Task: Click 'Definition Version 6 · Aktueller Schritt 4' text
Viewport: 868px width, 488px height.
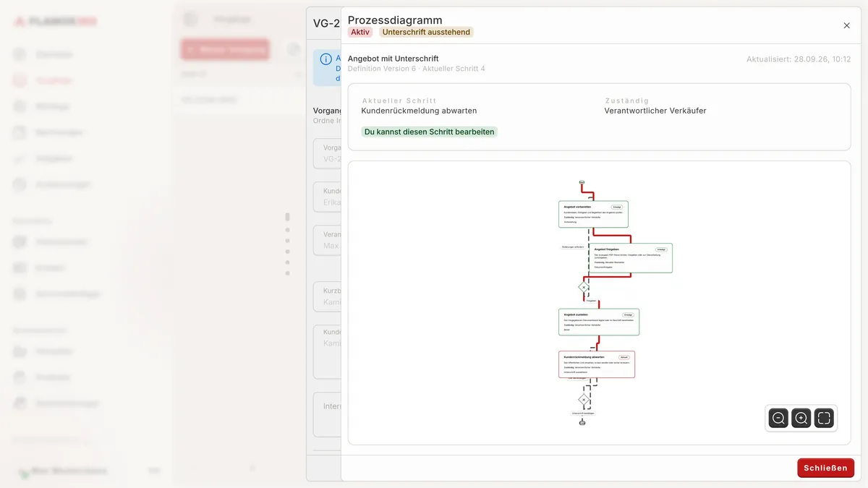Action: (x=417, y=69)
